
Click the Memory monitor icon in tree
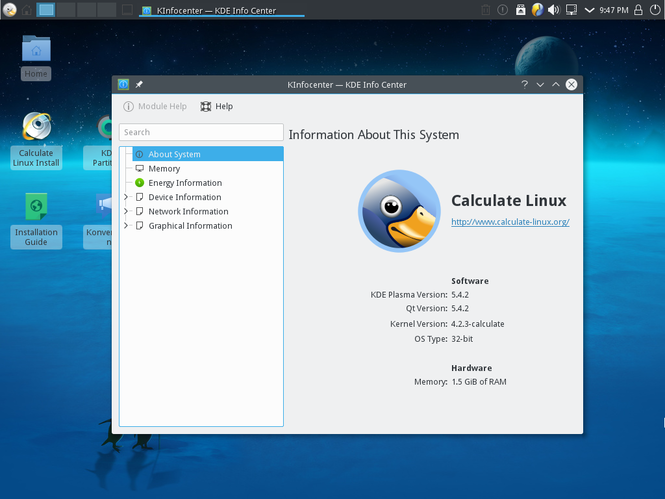click(x=140, y=168)
